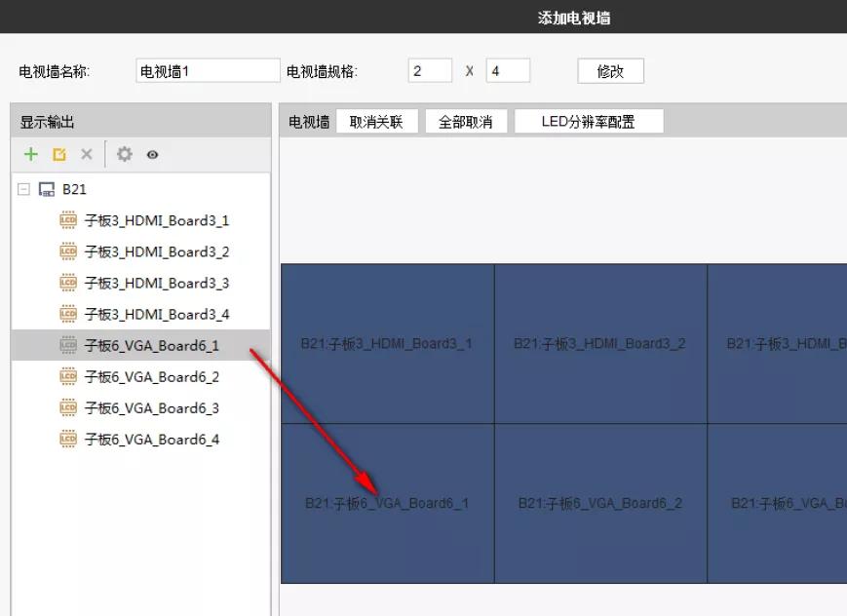Click the 全部取消 button

point(466,120)
